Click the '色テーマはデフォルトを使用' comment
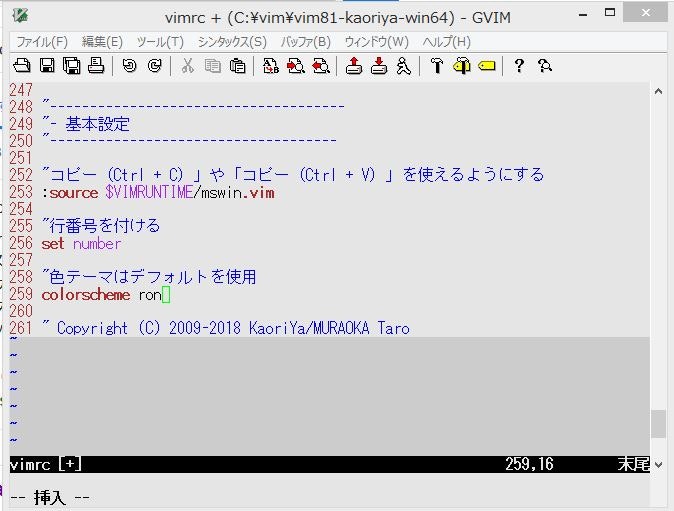The image size is (674, 511). tap(149, 277)
